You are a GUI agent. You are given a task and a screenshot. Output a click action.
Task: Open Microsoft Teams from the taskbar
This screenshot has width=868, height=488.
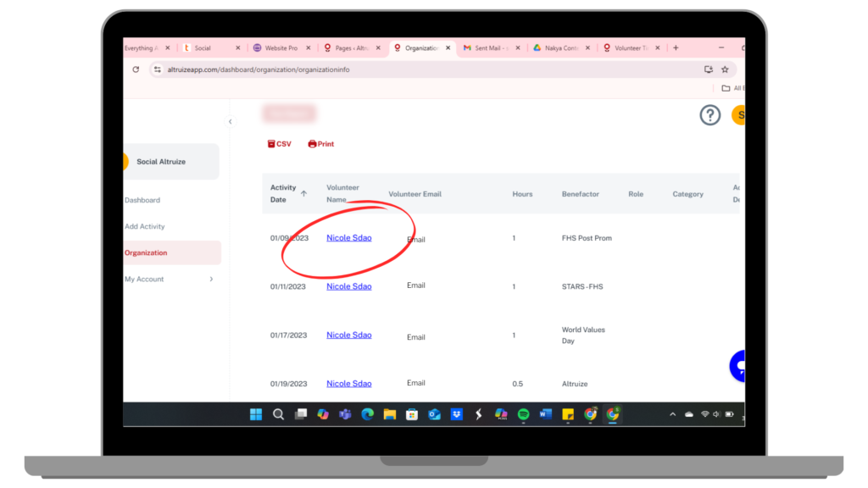point(345,414)
